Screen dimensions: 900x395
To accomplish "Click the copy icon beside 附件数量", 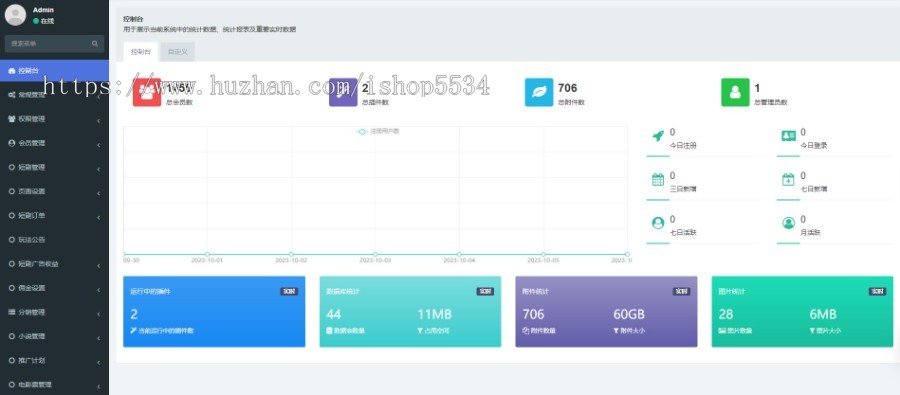I will 525,331.
